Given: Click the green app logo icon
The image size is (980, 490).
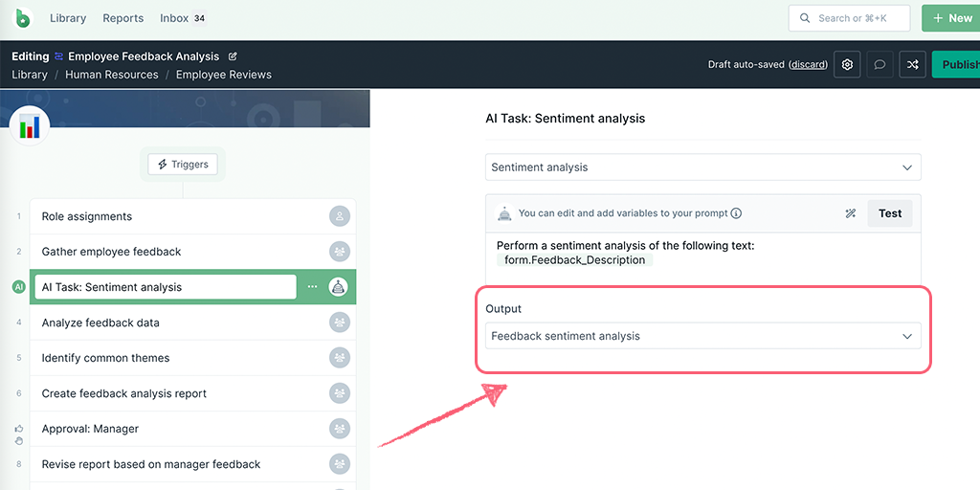Looking at the screenshot, I should 24,18.
